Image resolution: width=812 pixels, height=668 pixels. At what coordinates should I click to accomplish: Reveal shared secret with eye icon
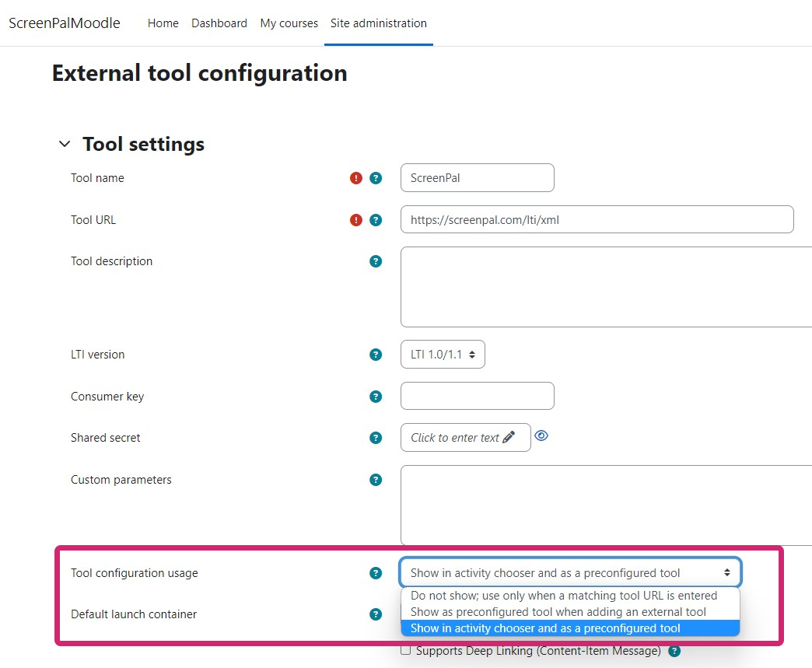coord(541,436)
